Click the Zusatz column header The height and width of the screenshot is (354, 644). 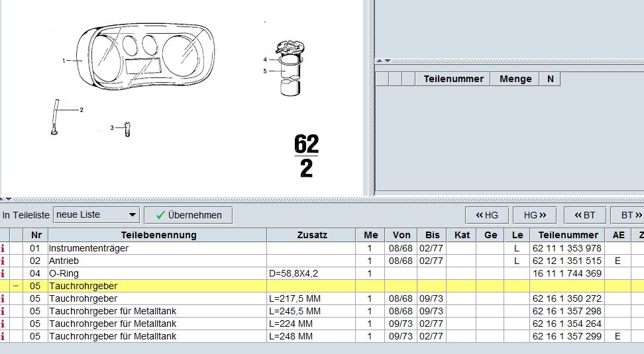(311, 235)
